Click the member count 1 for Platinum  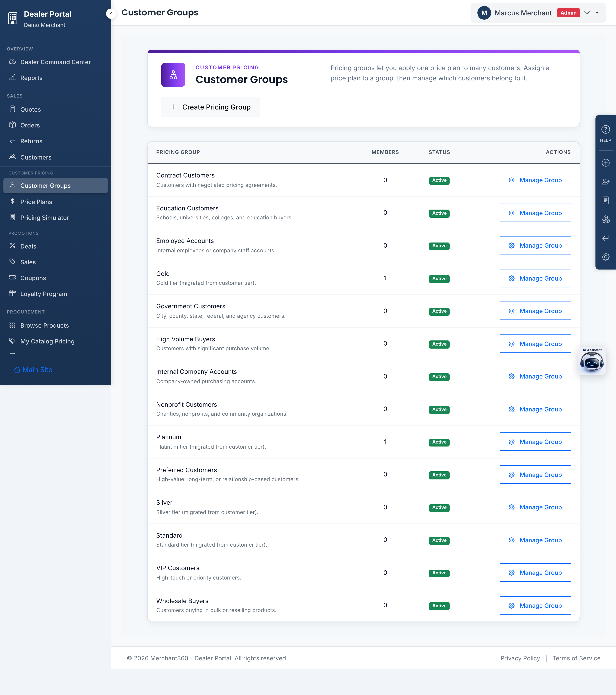click(x=385, y=442)
